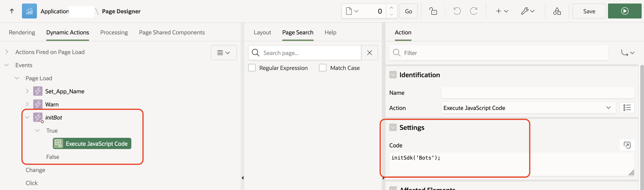Expand the Warn dynamic action
Viewport: 644px width, 190px height.
pos(27,104)
